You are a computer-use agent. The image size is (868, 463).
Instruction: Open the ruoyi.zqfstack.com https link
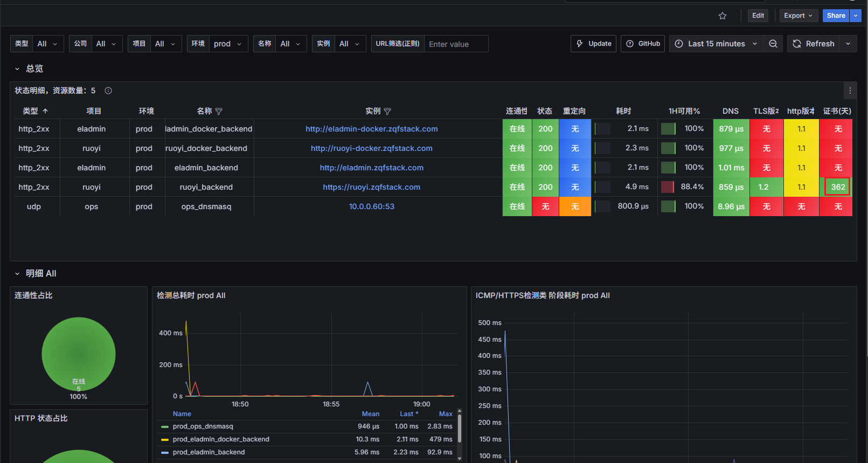point(371,187)
